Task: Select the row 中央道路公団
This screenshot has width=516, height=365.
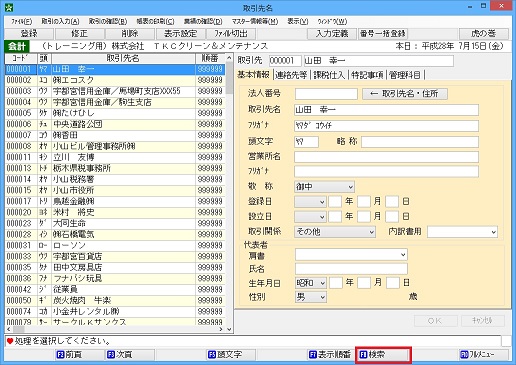Action: coord(115,124)
